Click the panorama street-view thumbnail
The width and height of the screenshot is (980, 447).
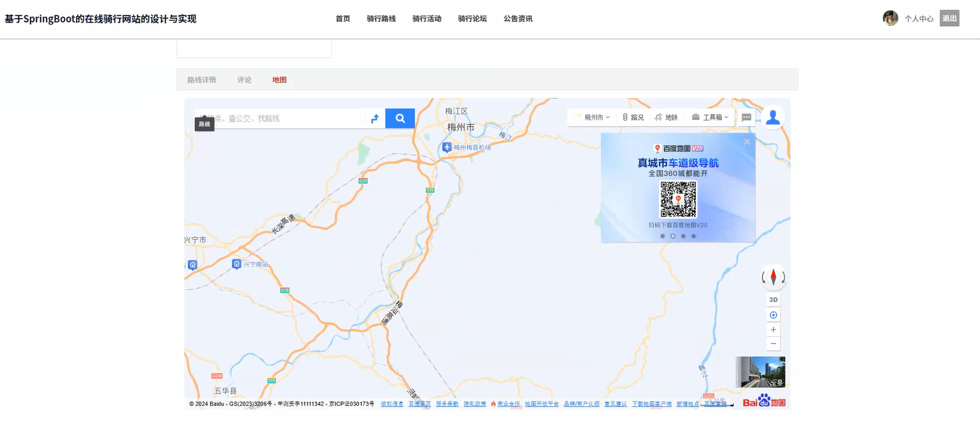[x=761, y=372]
